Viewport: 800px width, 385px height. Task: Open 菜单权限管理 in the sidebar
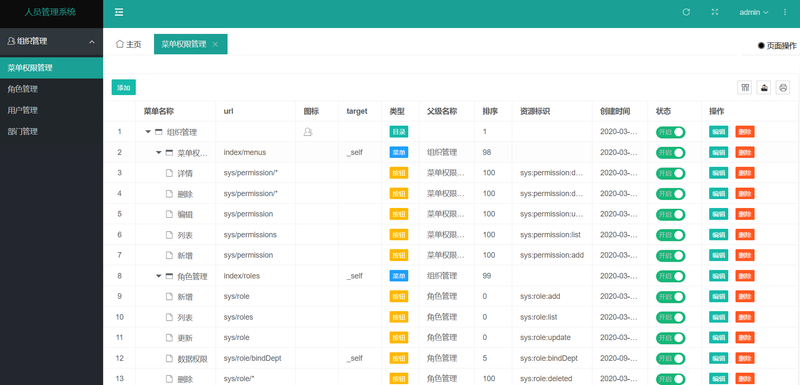[x=52, y=68]
